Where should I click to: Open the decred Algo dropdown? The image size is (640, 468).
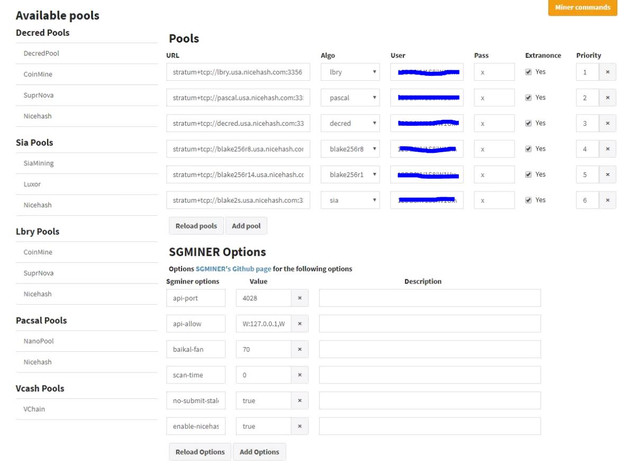(x=350, y=123)
